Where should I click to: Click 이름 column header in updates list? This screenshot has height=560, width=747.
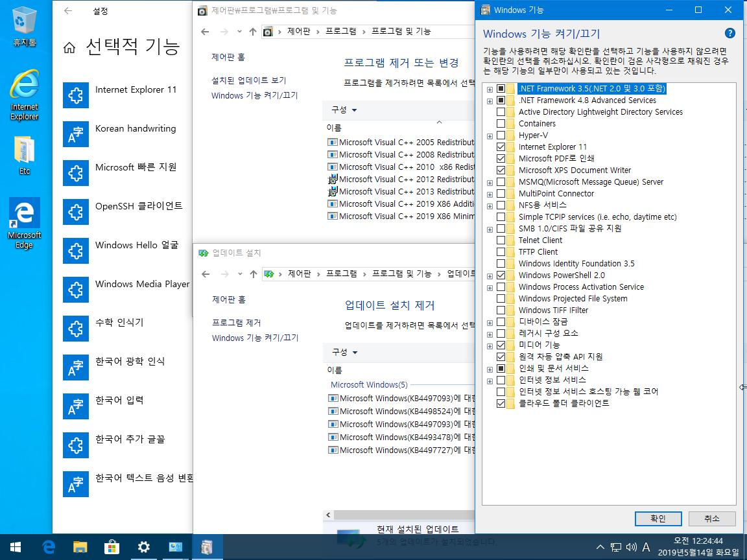point(335,370)
